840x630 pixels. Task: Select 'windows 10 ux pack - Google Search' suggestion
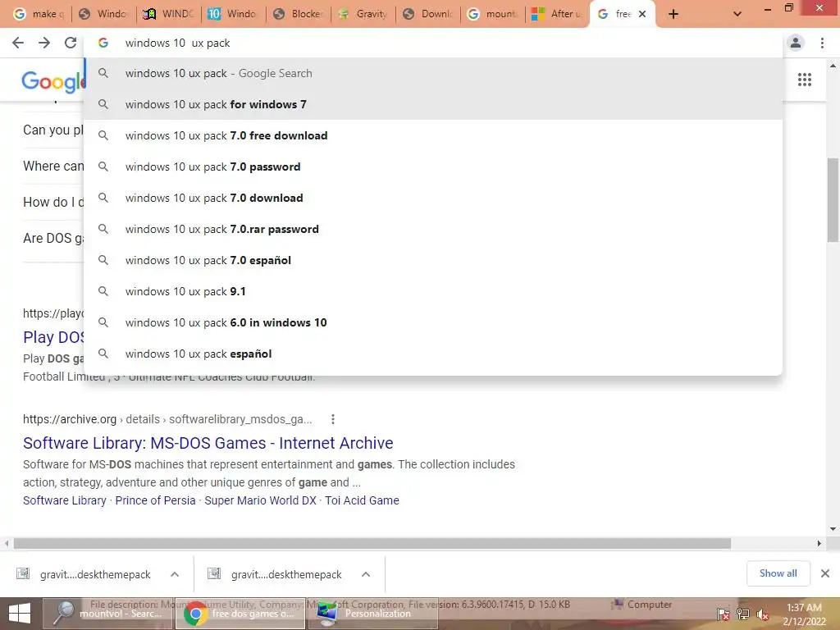[433, 73]
